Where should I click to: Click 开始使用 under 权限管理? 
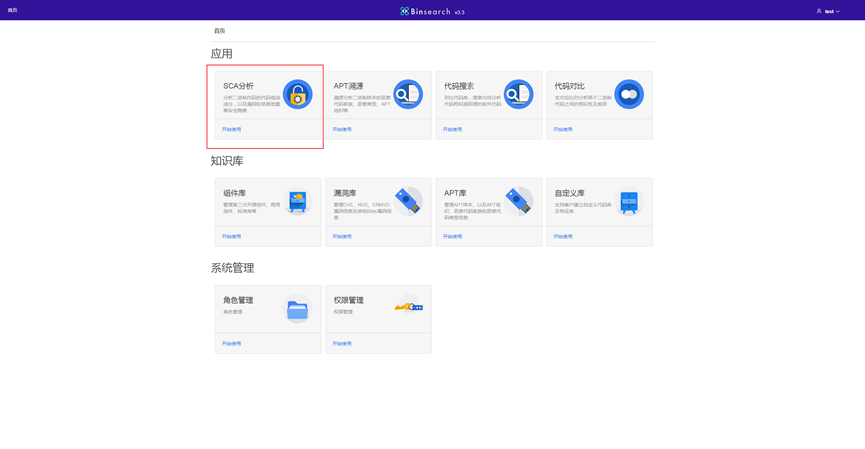click(x=342, y=344)
